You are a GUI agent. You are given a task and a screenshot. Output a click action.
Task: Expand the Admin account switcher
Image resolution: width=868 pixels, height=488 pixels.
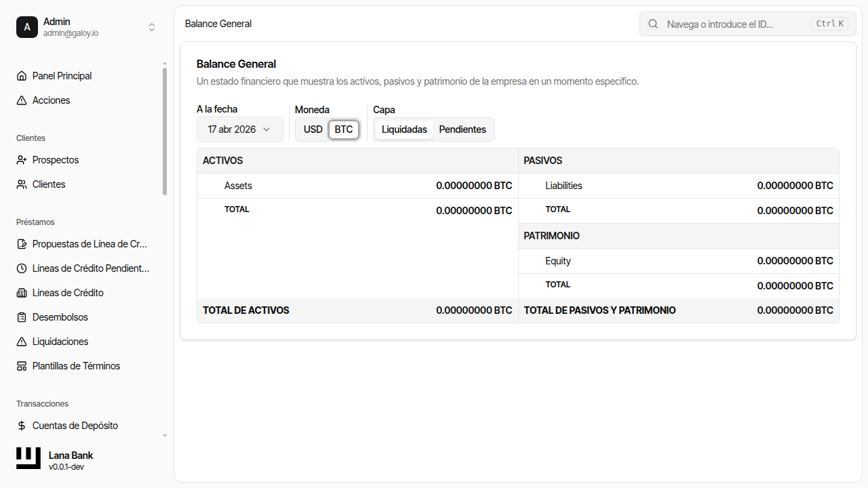point(152,27)
